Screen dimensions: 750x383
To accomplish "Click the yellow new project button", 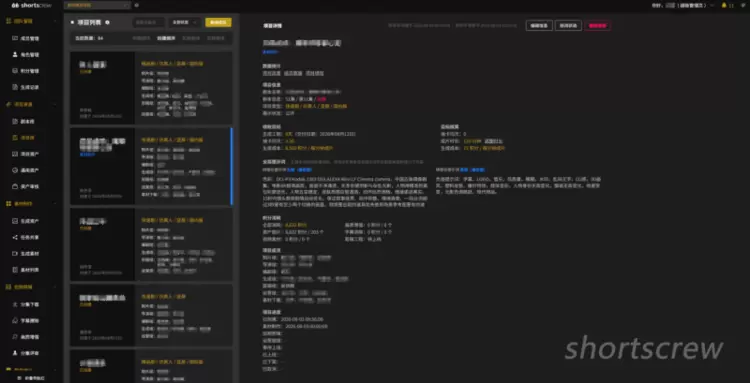I will (218, 22).
